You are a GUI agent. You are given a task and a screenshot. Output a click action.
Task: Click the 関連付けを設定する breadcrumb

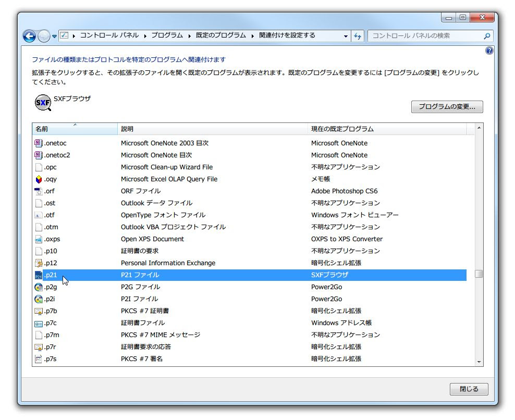click(x=287, y=35)
